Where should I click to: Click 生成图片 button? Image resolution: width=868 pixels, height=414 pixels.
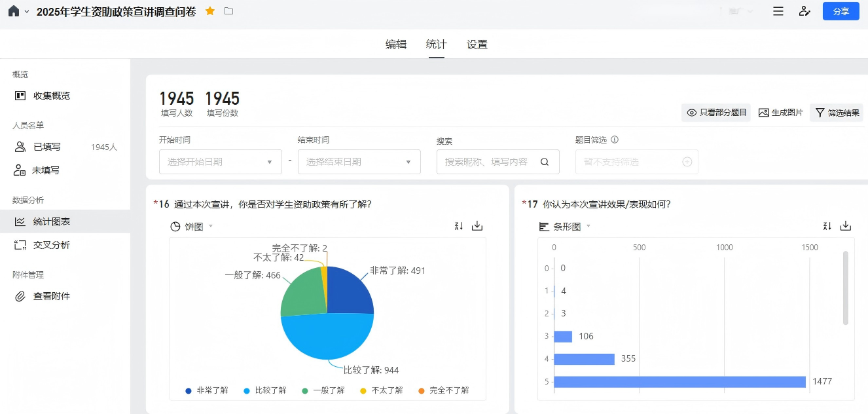coord(780,113)
